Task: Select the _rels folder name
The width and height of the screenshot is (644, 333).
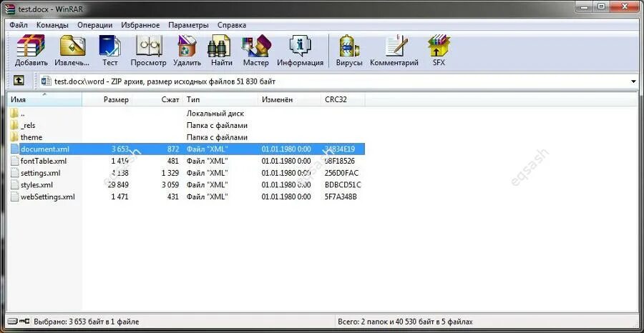Action: (27, 126)
